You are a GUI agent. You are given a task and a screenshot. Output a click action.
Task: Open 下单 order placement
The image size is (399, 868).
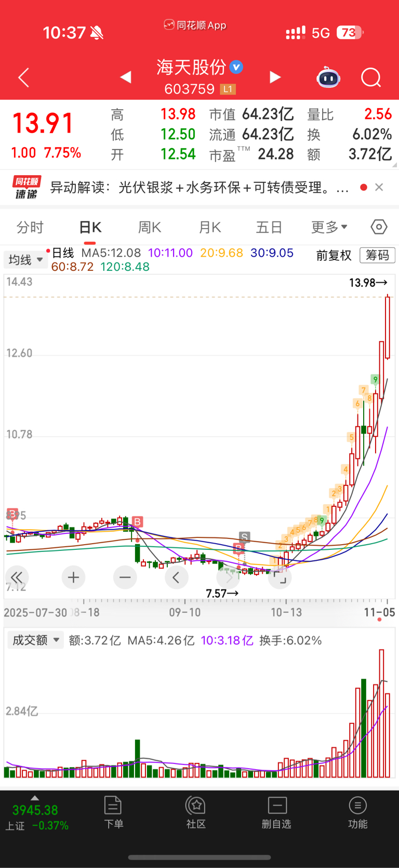coord(113,812)
